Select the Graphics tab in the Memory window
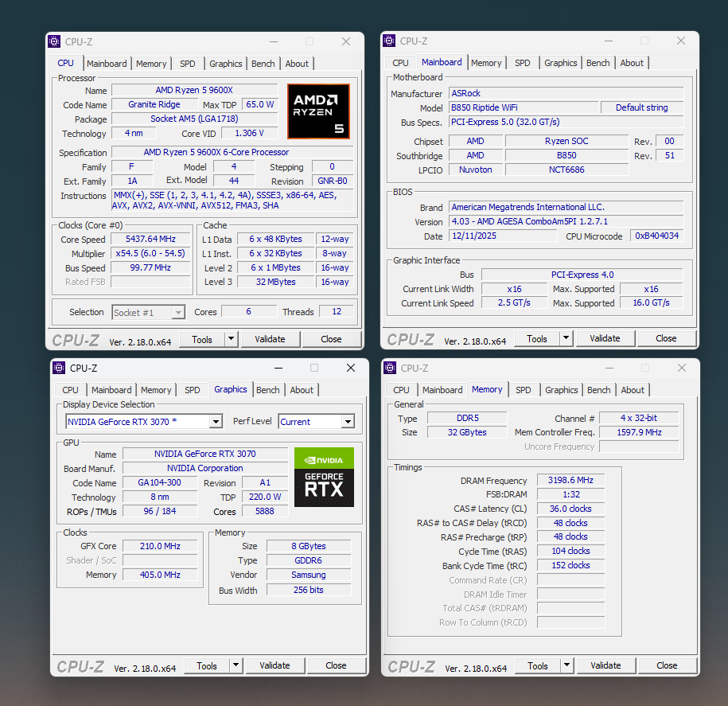This screenshot has height=706, width=728. [x=562, y=390]
